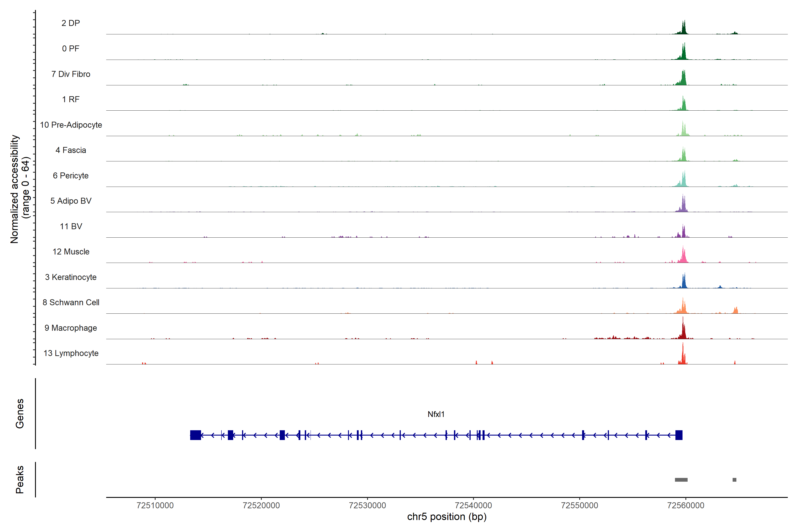Click the Peaks panel label

coord(20,479)
